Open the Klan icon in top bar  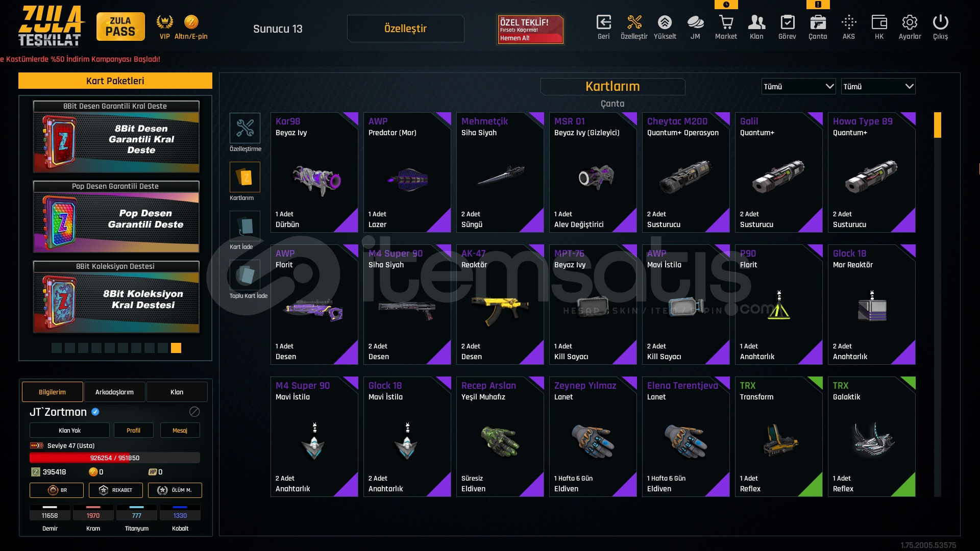tap(756, 23)
